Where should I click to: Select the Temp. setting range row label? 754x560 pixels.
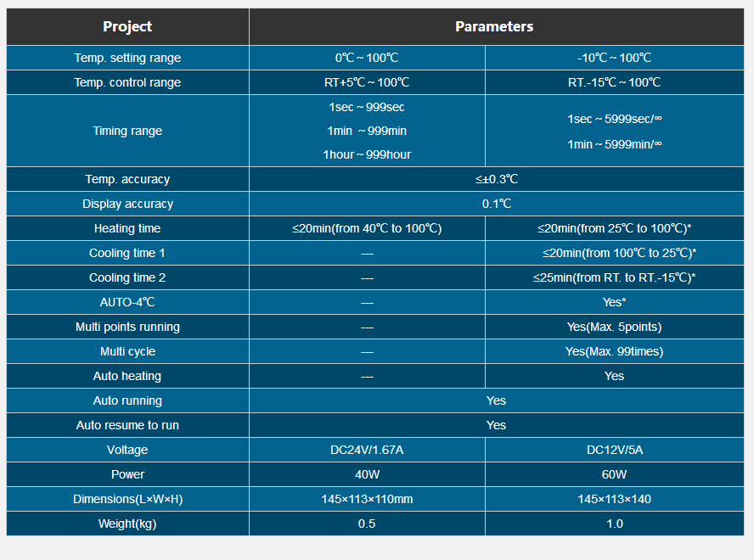(127, 58)
